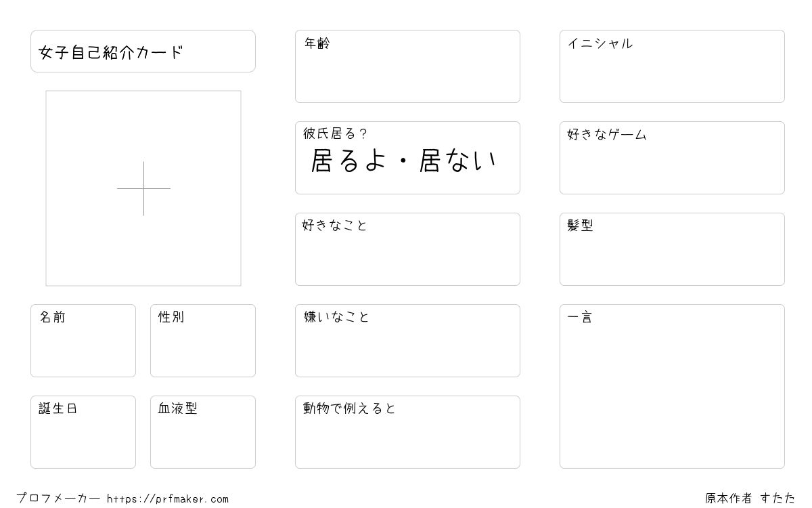Click the 女子自己紹介カード title box

pyautogui.click(x=143, y=51)
